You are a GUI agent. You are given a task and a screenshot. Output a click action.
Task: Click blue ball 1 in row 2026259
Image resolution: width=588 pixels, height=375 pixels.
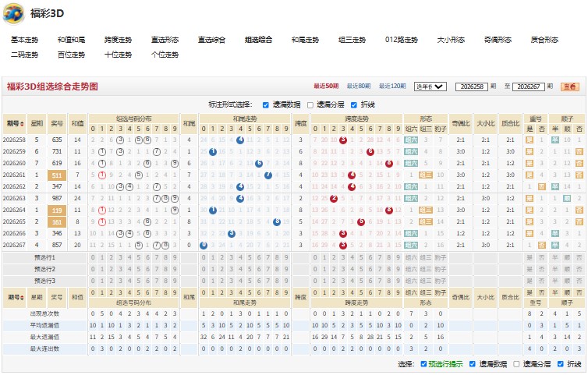[213, 151]
